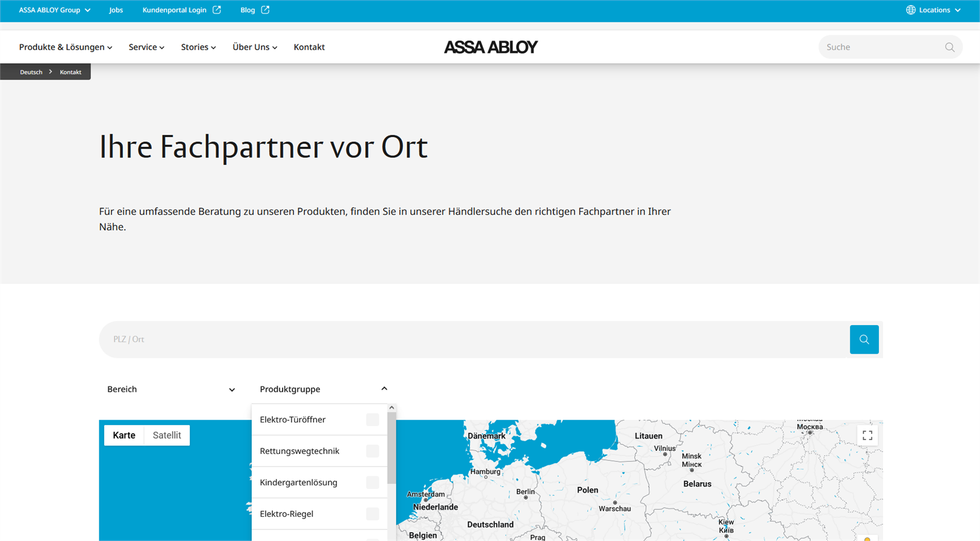This screenshot has height=541, width=980.
Task: Switch the map to Satellit view
Action: (x=166, y=435)
